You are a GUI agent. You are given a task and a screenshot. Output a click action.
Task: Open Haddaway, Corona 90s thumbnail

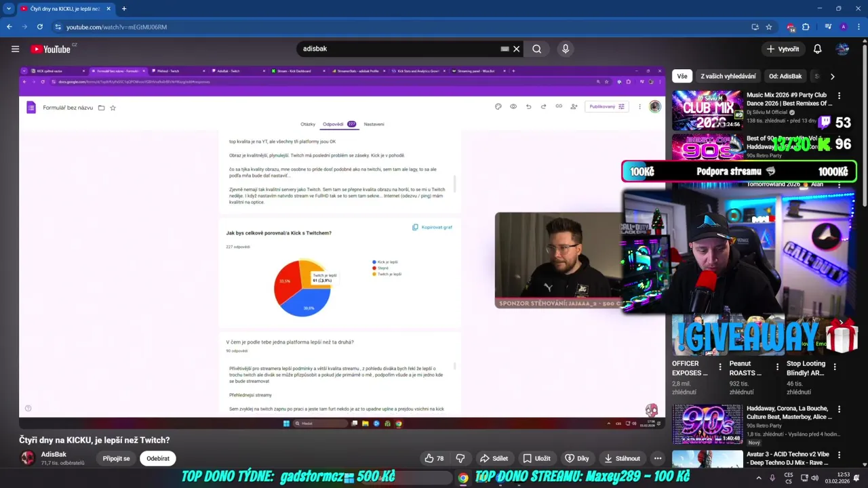707,424
